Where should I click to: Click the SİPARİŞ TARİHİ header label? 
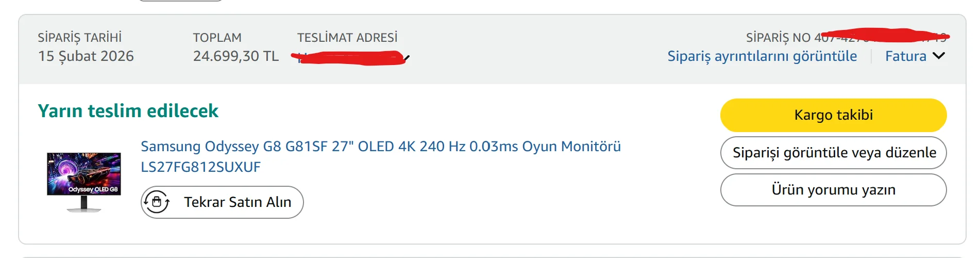click(x=79, y=38)
